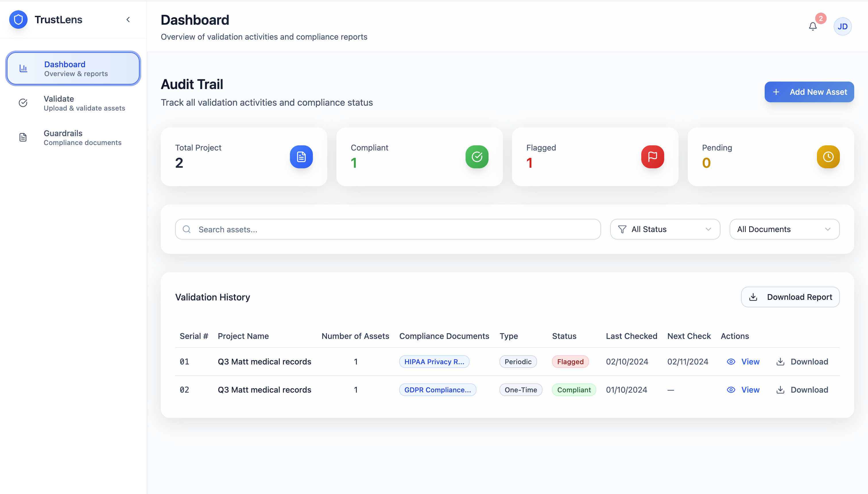Click the Download Report button

(790, 297)
